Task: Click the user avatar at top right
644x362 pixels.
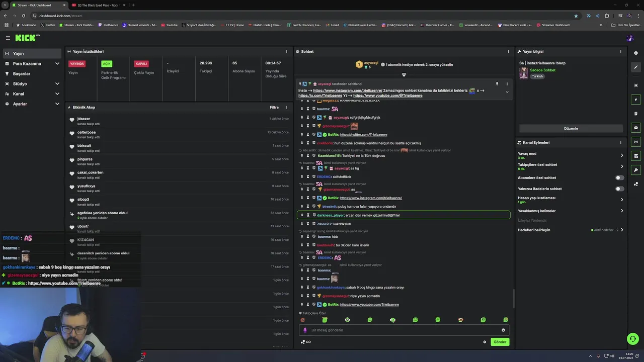Action: 630,38
